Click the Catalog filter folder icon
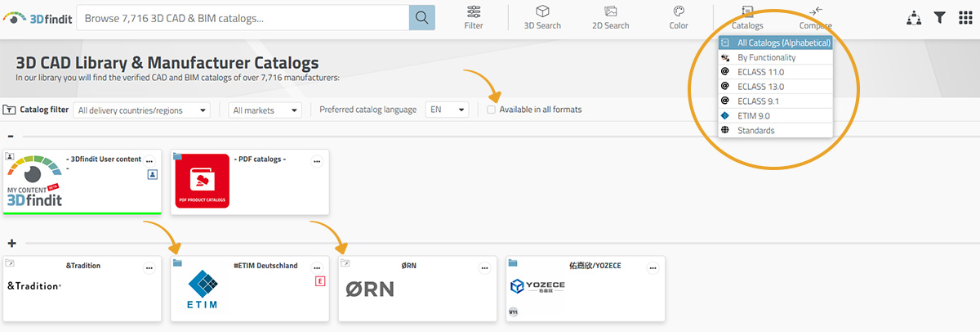980x332 pixels. (10, 110)
